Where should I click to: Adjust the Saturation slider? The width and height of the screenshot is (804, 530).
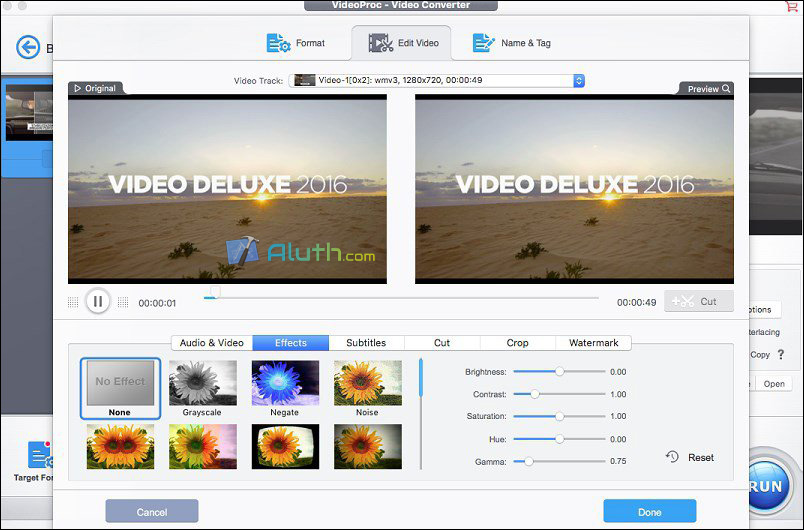coord(559,416)
